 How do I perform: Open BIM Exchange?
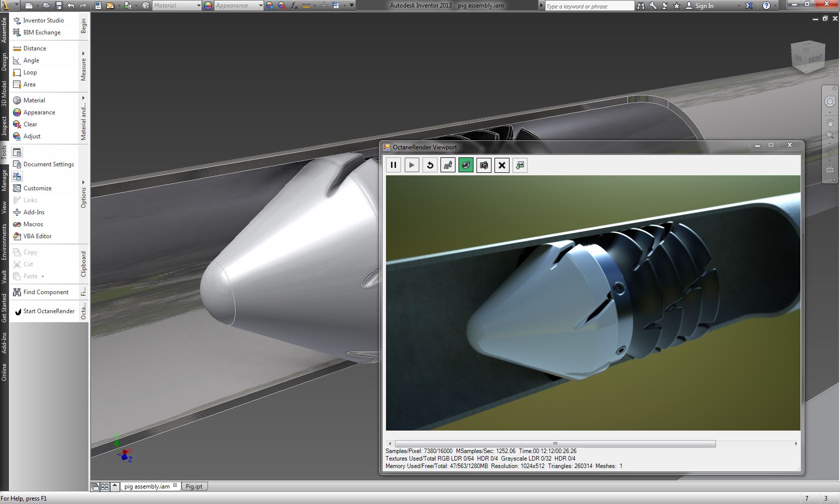37,32
